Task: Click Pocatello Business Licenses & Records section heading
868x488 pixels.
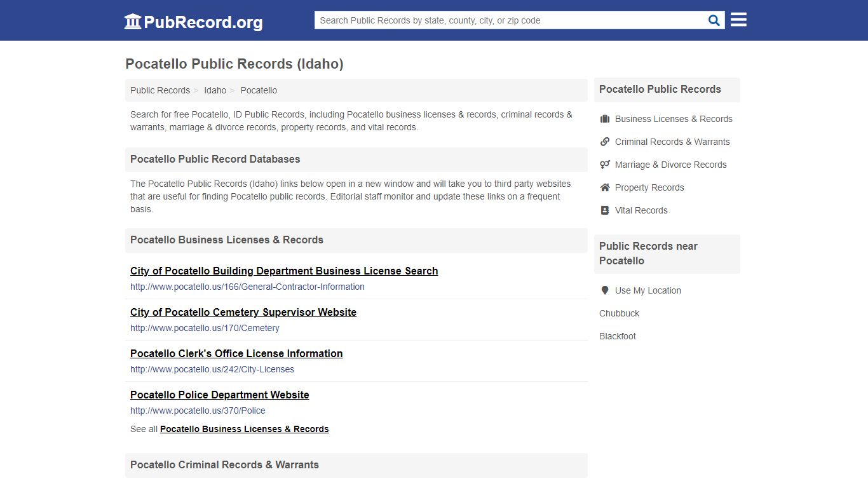Action: (x=227, y=240)
